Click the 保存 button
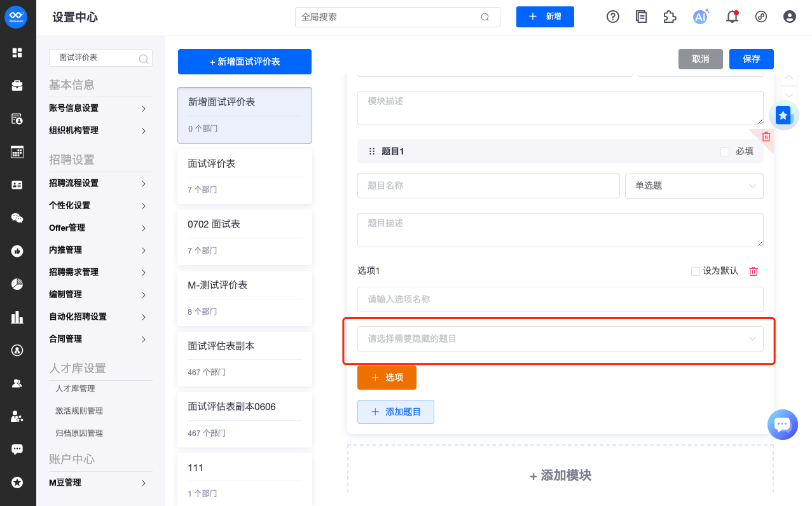812x506 pixels. [752, 58]
